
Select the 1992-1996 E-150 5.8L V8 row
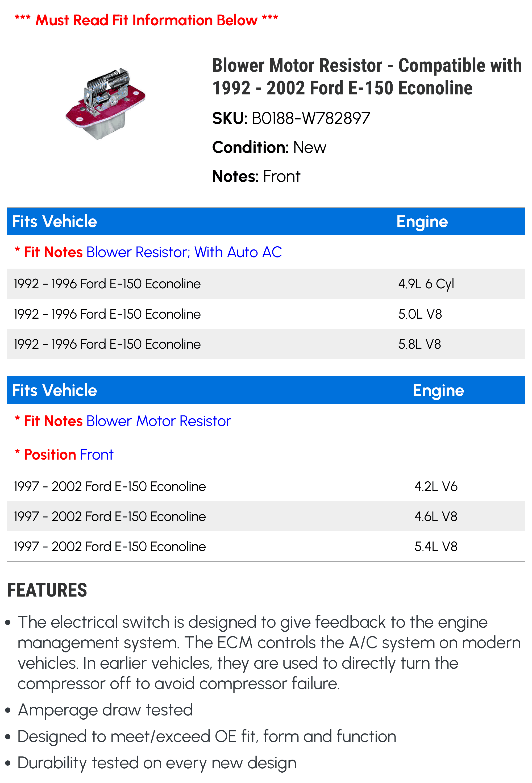[x=266, y=344]
